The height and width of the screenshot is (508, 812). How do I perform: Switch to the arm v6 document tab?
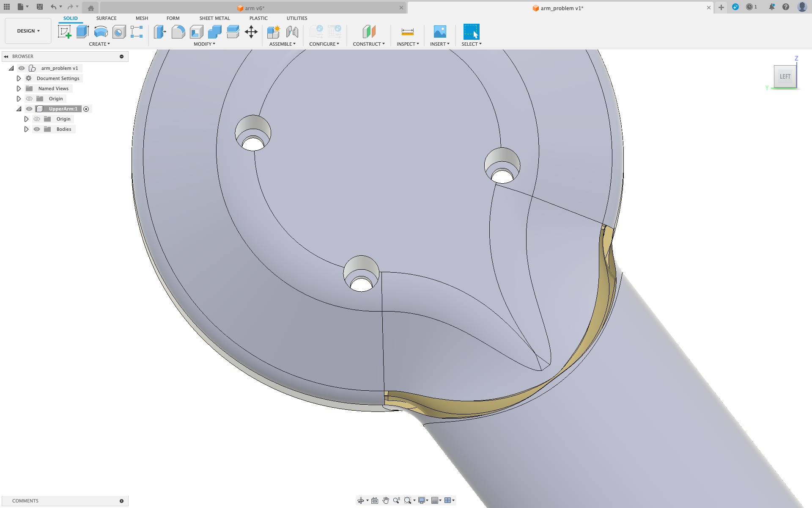(254, 8)
